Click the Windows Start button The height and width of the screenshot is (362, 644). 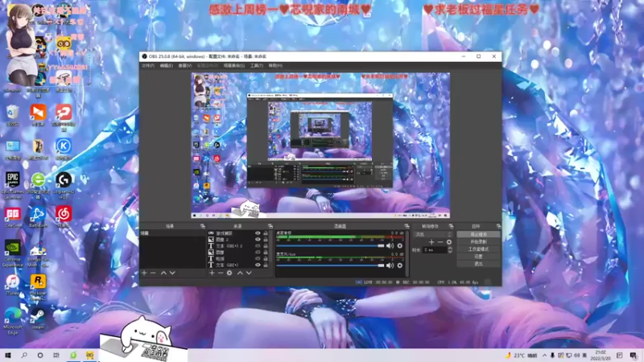click(x=8, y=356)
